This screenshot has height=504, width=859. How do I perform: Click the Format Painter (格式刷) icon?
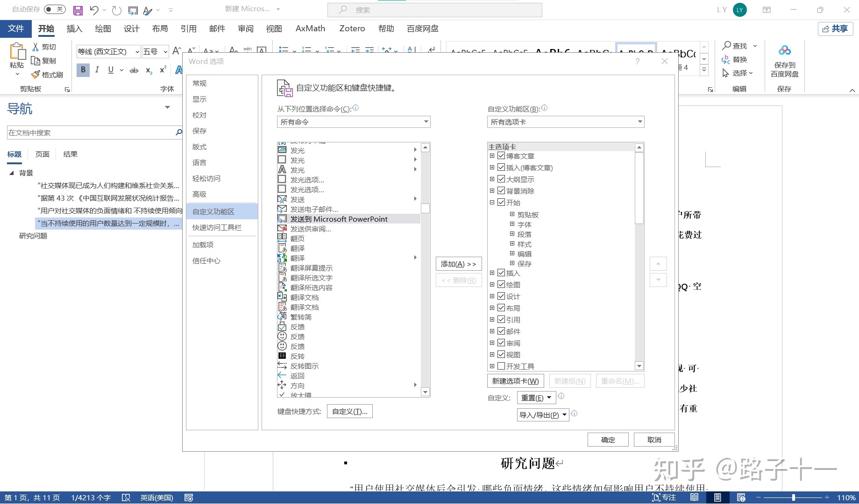[35, 75]
